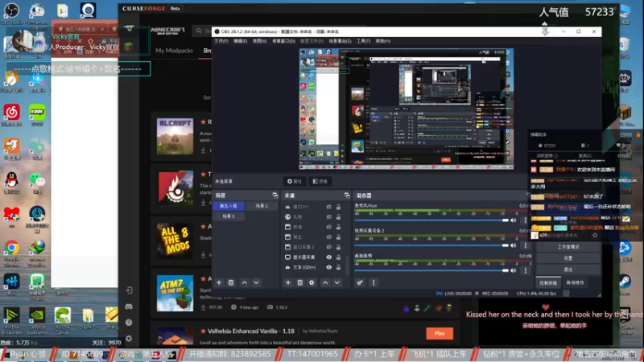
Task: Click the 工作室模式 button
Action: click(568, 247)
